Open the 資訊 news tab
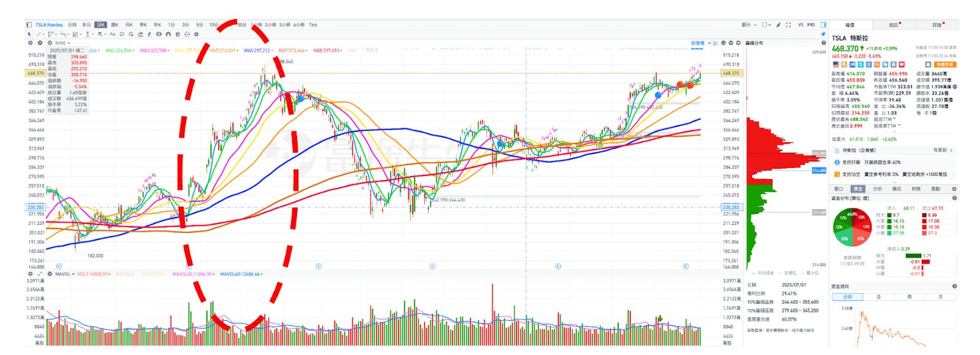This screenshot has width=980, height=355. click(x=894, y=25)
